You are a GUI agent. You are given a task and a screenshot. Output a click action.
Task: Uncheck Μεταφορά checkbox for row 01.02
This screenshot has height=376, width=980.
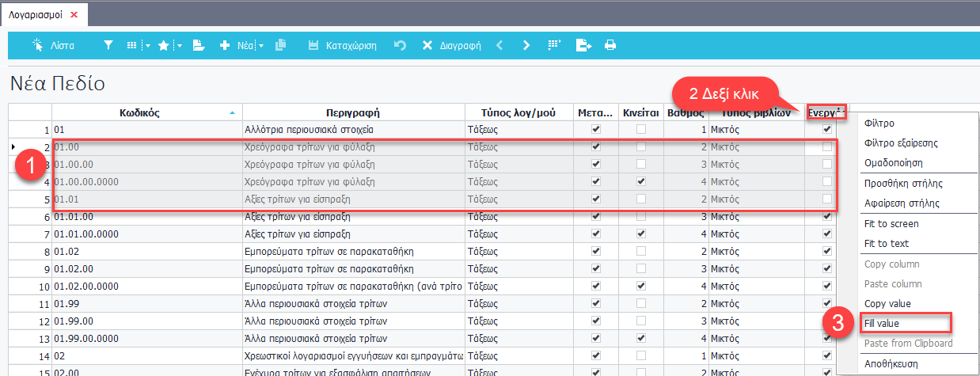[x=596, y=251]
